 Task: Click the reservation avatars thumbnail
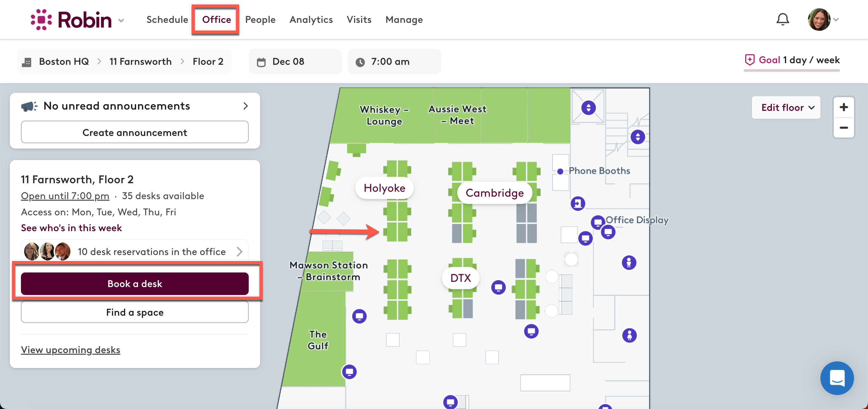point(47,251)
